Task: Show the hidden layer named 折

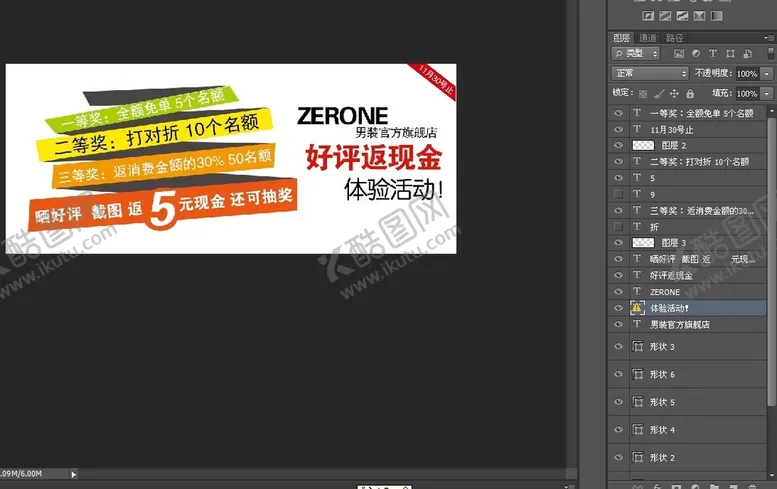Action: pyautogui.click(x=618, y=226)
